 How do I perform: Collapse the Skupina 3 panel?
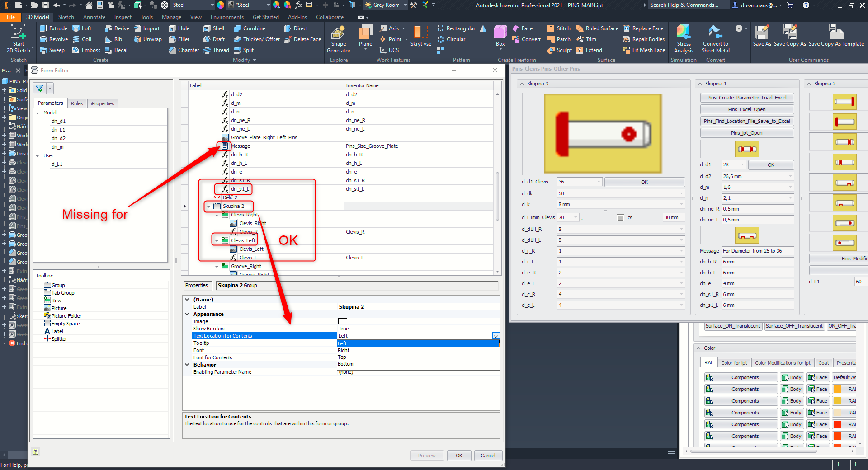pos(521,84)
